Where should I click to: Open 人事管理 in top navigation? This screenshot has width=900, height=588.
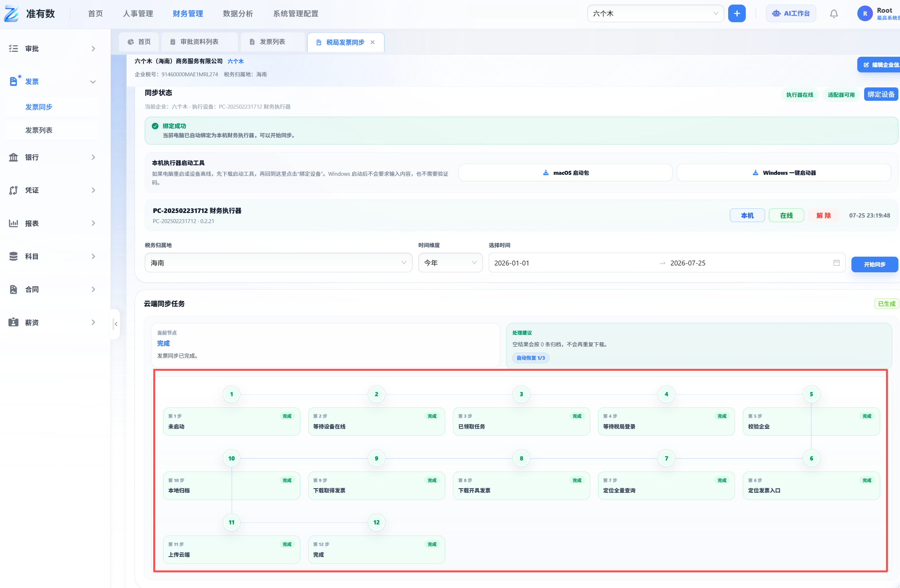(x=138, y=14)
